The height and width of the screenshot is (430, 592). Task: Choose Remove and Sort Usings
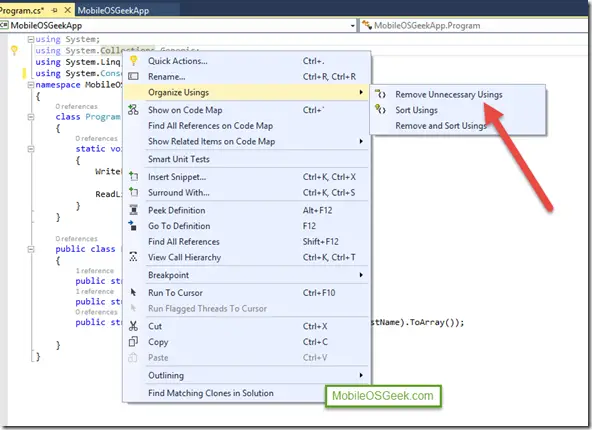(x=458, y=125)
